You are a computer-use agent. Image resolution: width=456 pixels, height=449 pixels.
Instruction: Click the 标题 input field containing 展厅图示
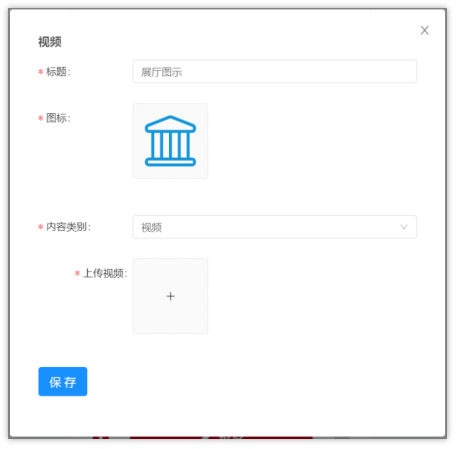(275, 71)
